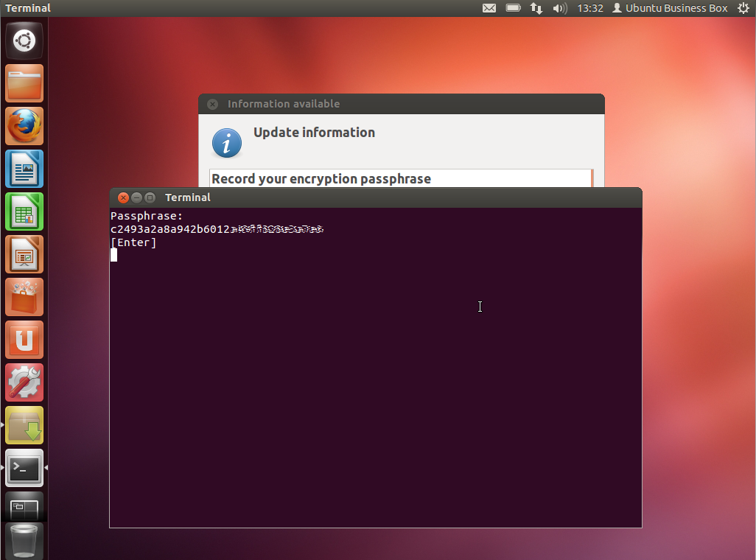The image size is (756, 560).
Task: Launch Firefox from the launcher
Action: coord(24,126)
